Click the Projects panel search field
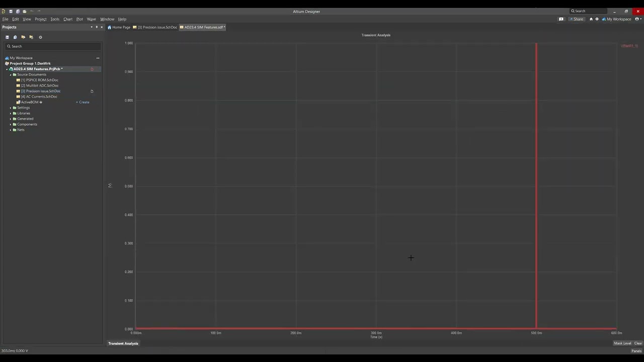644x362 pixels. [x=53, y=46]
